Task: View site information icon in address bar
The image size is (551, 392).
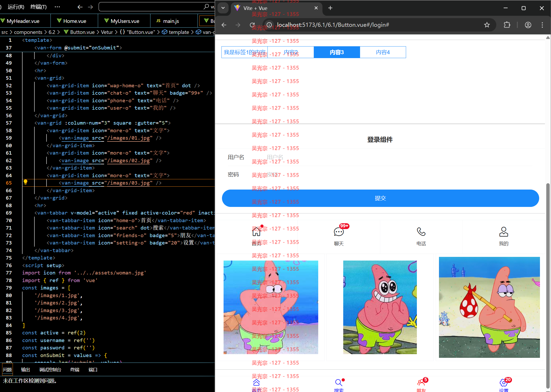Action: tap(269, 25)
